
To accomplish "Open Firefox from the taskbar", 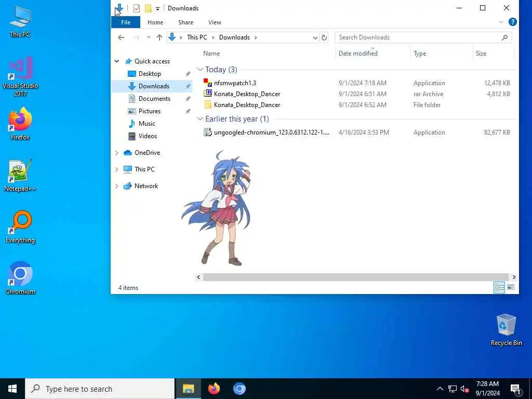I will click(x=214, y=389).
